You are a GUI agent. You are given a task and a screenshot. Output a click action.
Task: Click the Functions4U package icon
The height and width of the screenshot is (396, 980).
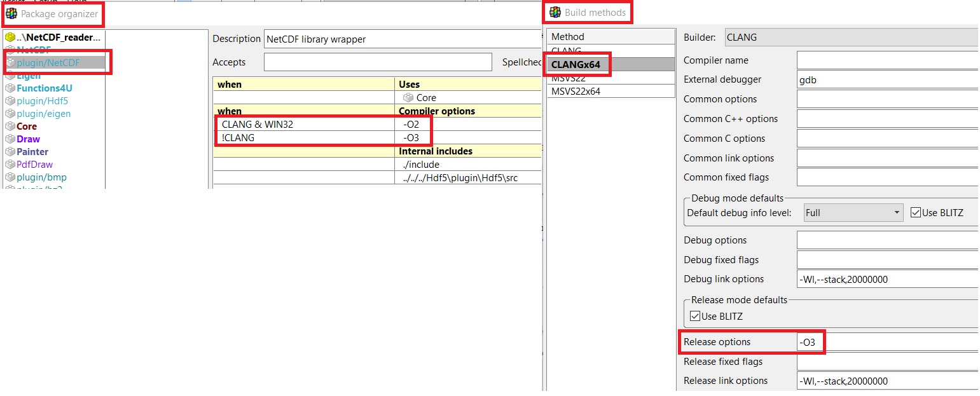tap(10, 88)
